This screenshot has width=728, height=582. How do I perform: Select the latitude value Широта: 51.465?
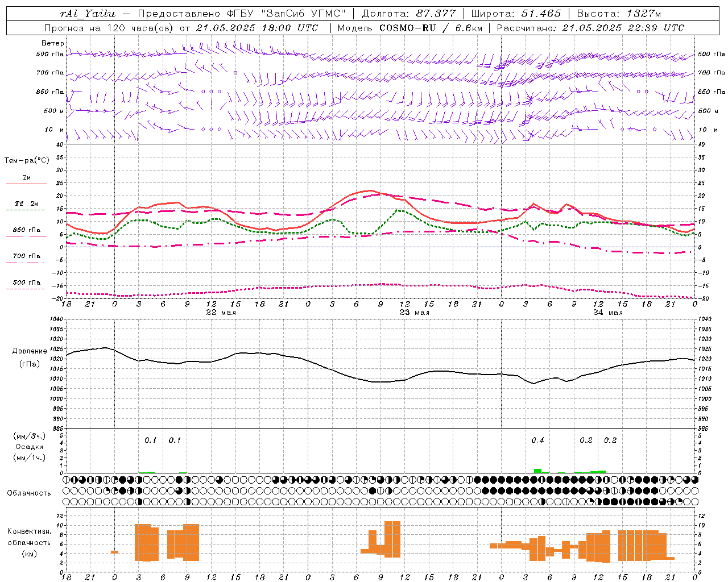coord(516,14)
